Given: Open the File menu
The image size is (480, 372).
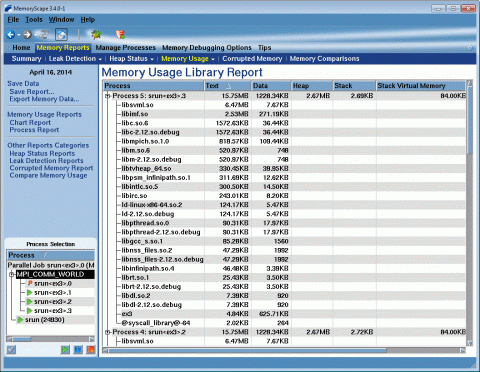Looking at the screenshot, I should point(13,20).
